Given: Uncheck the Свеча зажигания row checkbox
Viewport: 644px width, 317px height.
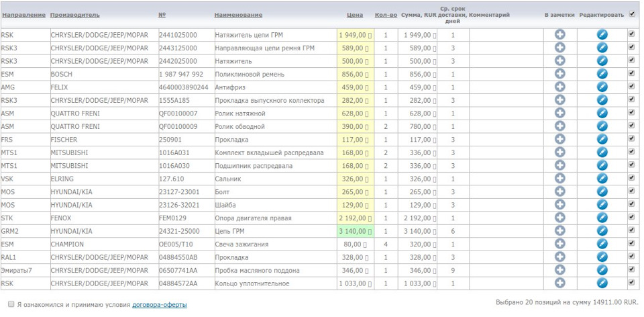Looking at the screenshot, I should point(631,243).
